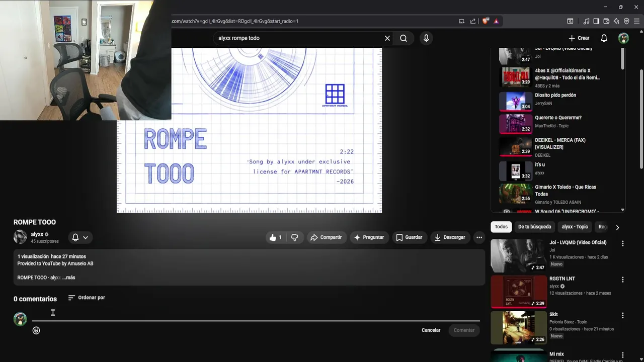Open 'RGGTN LNT' video thumbnail

519,291
